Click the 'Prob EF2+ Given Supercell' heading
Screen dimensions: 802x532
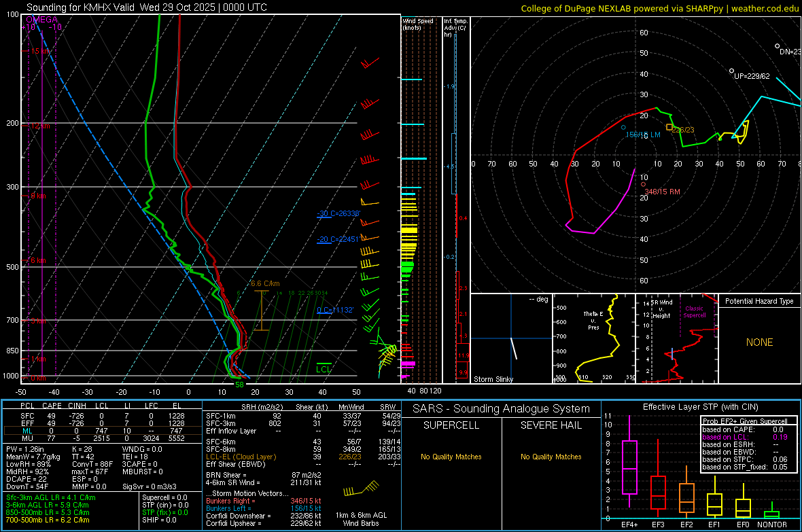pyautogui.click(x=745, y=421)
